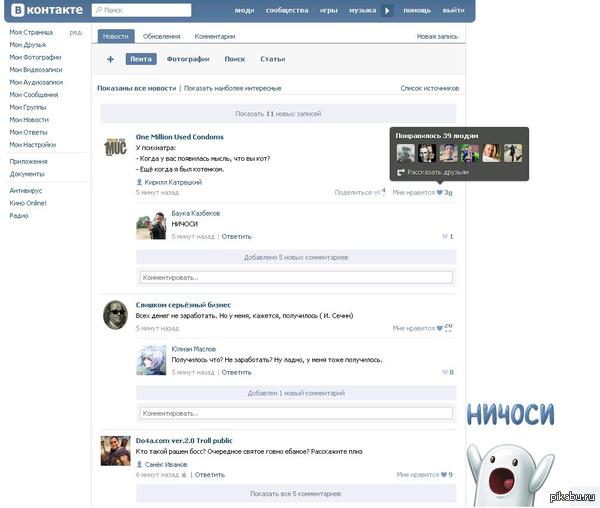The height and width of the screenshot is (508, 600).
Task: Open the One Million Used Condoms group avatar
Action: tap(115, 148)
